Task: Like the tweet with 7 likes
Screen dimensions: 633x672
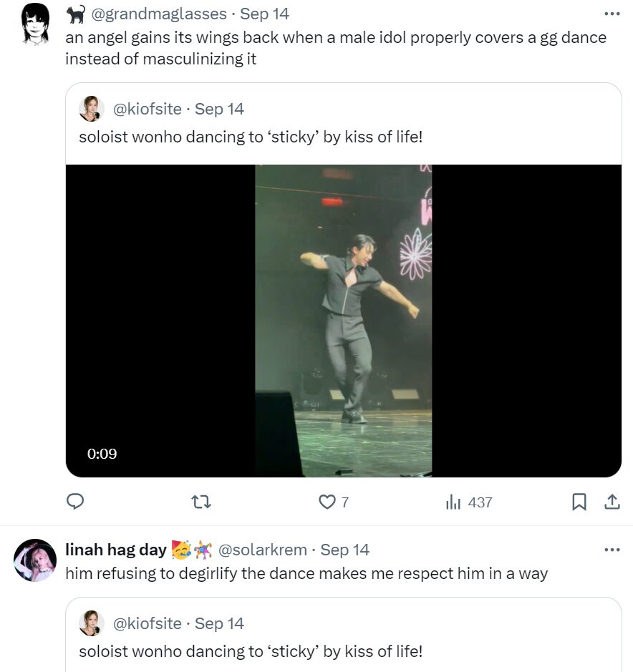Action: [x=327, y=502]
